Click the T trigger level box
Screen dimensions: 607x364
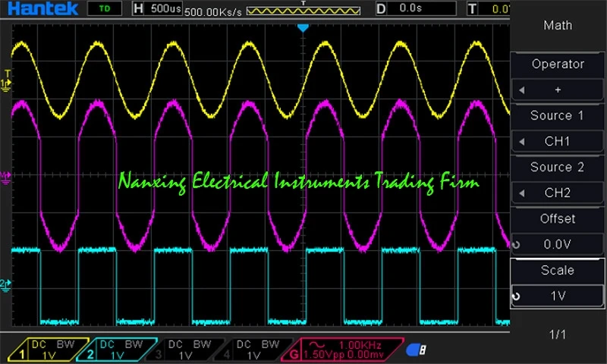tap(489, 8)
